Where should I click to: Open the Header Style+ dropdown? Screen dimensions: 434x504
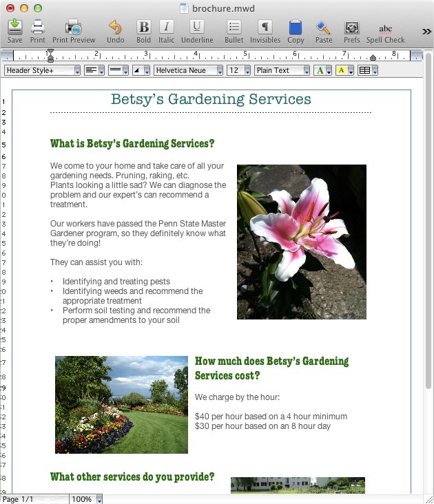(x=42, y=70)
